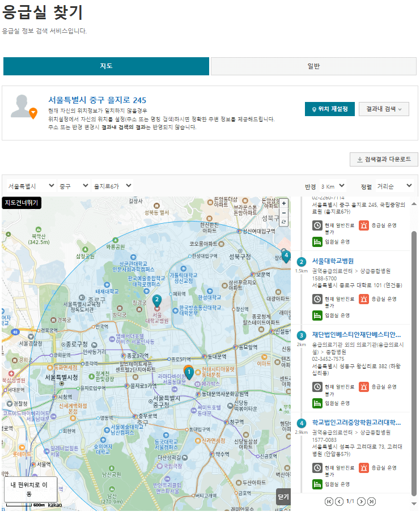Viewport: 420px width, 520px height.
Task: Click scrollbar down arrow in result list
Action: coord(414,504)
